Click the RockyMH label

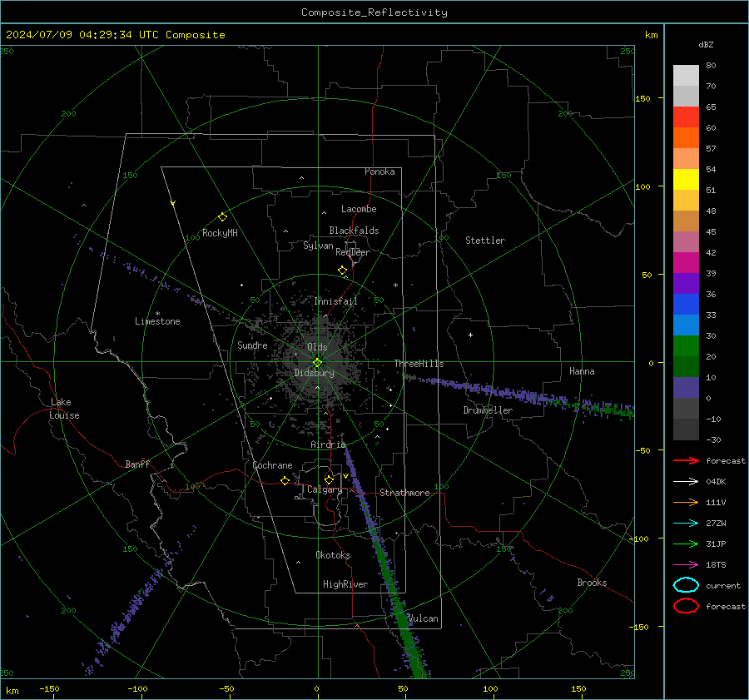pos(220,233)
